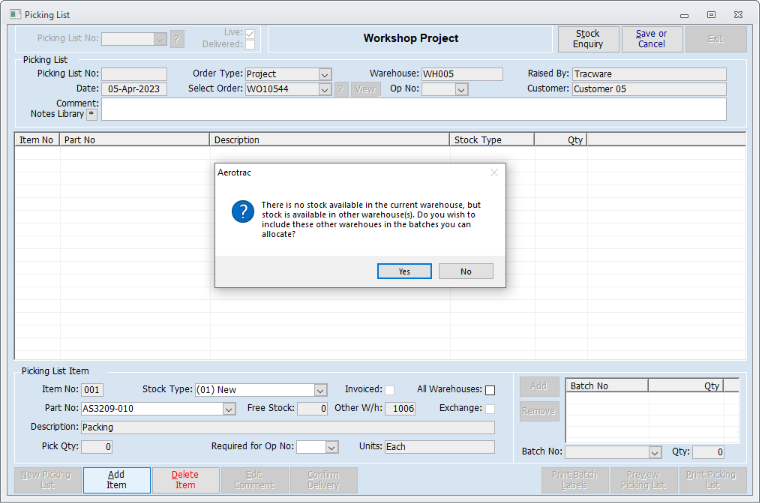
Task: Click the Add Item button
Action: point(116,479)
